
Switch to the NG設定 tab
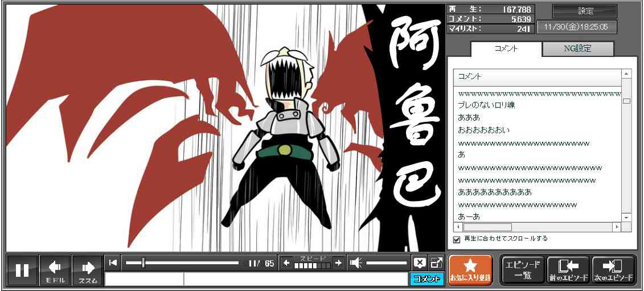(577, 49)
